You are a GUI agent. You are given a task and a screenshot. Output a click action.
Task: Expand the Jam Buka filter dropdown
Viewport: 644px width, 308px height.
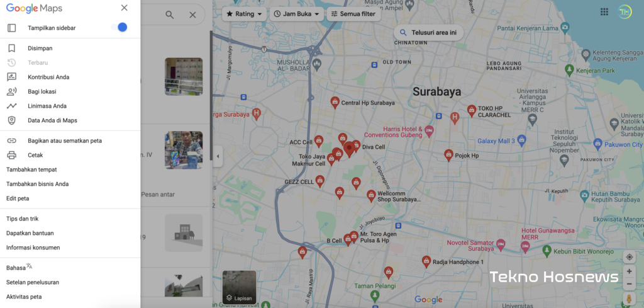point(297,14)
